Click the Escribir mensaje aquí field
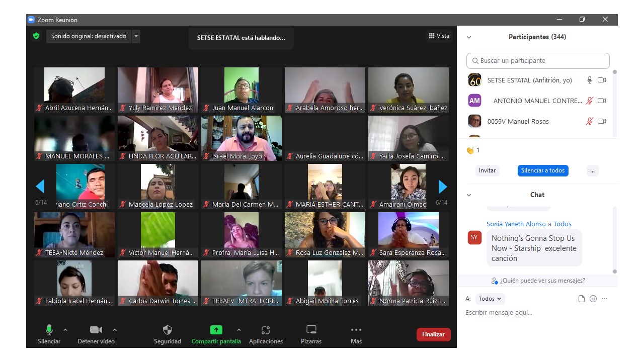This screenshot has width=644, height=362. click(537, 313)
